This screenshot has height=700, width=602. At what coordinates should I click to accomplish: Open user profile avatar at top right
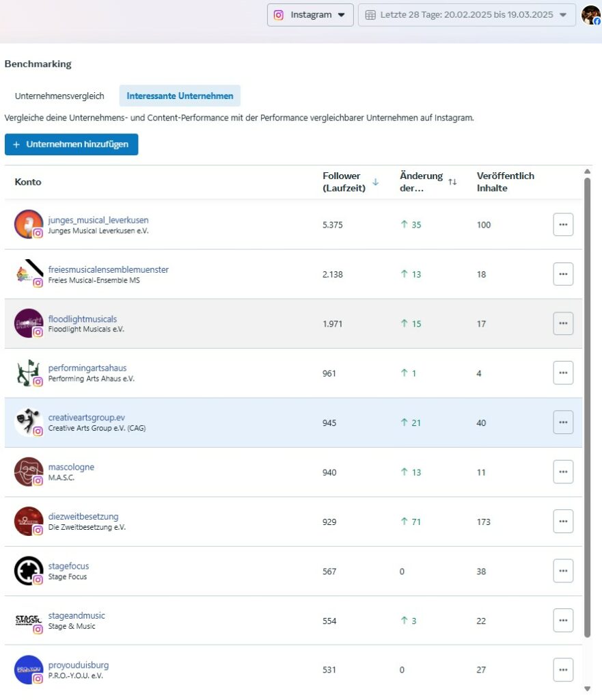pos(590,15)
